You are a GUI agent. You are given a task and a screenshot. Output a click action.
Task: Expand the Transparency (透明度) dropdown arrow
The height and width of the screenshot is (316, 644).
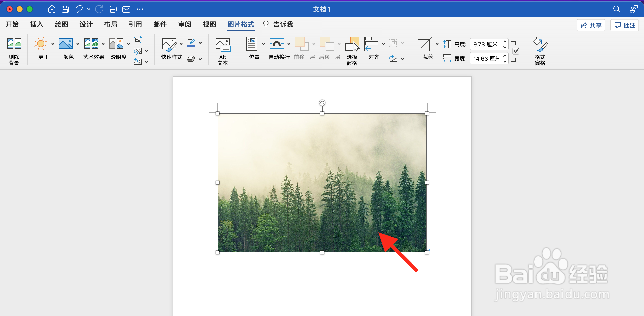[128, 44]
